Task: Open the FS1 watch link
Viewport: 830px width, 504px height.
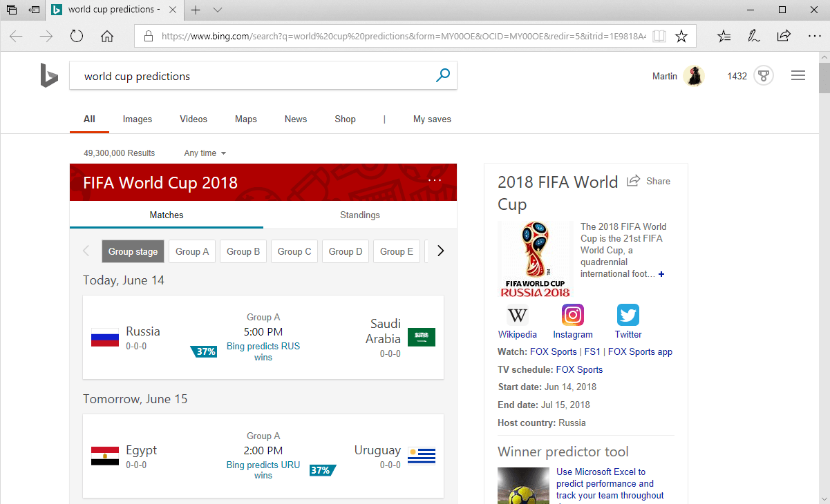Action: pos(592,351)
